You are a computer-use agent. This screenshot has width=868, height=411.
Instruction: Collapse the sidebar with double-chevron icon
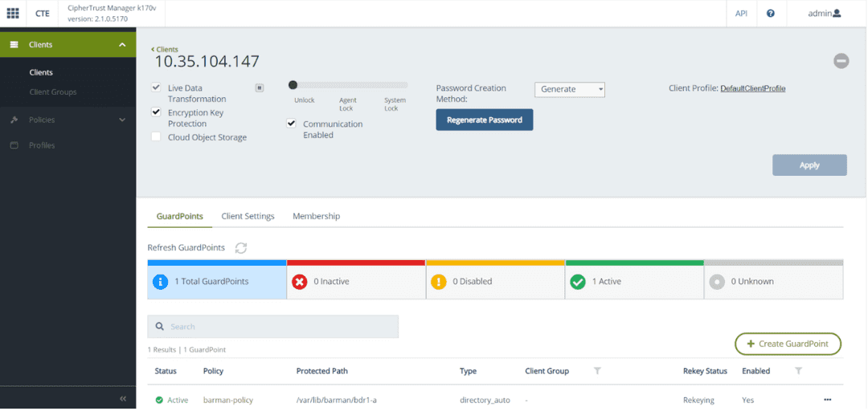[123, 398]
